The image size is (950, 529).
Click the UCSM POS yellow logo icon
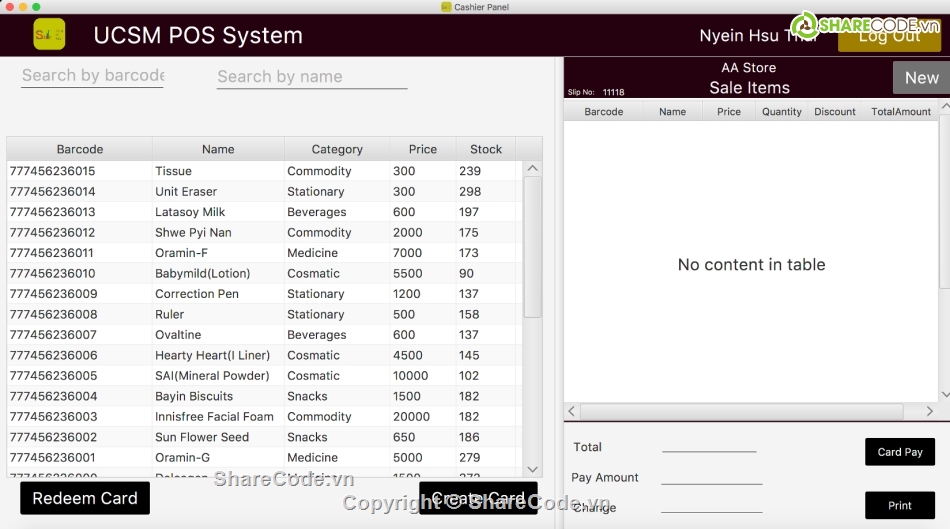49,35
